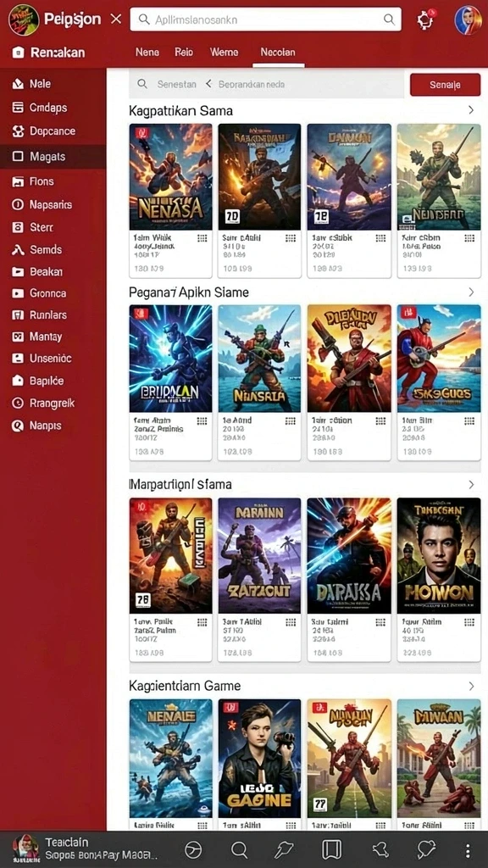Select the Necolan tab

pos(278,52)
